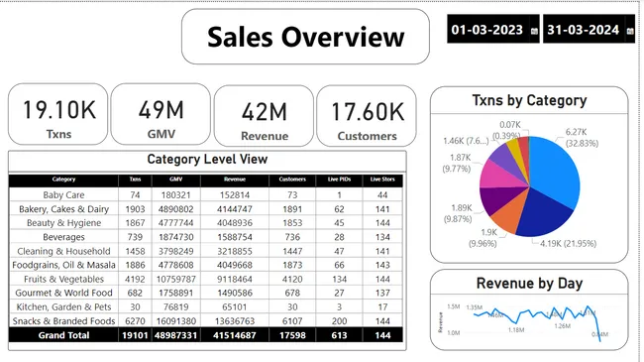Click the GMV value 16091380
644x362 pixels.
coord(175,321)
